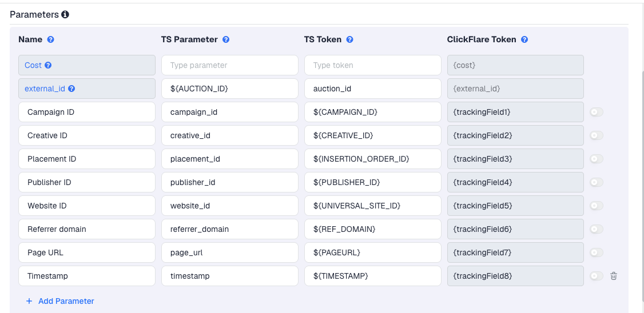
Task: Click the {trackingField3} token field
Action: (x=515, y=159)
